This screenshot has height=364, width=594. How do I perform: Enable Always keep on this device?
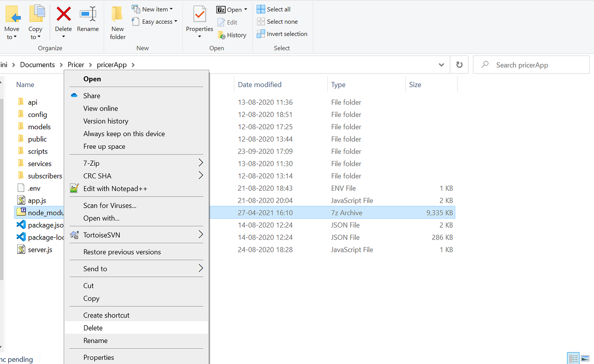[x=124, y=133]
